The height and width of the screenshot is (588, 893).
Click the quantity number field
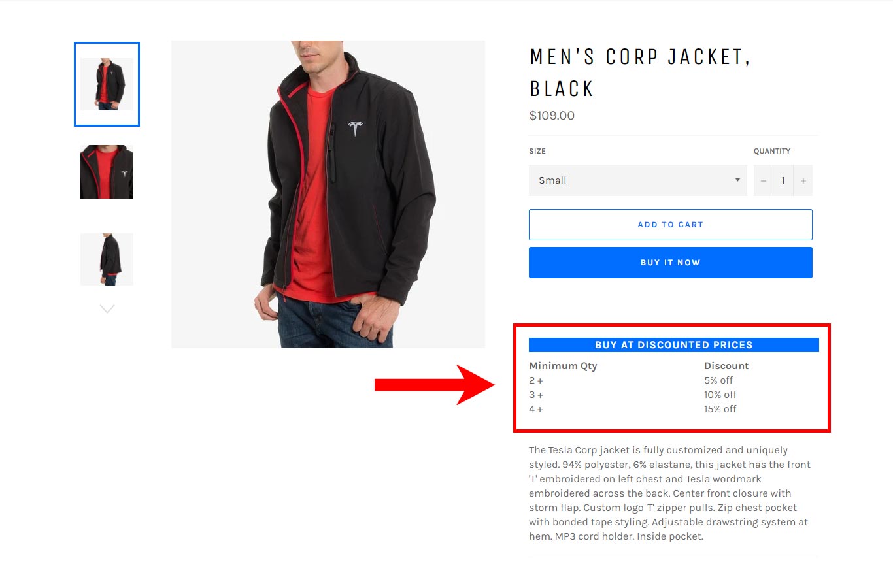pos(783,181)
